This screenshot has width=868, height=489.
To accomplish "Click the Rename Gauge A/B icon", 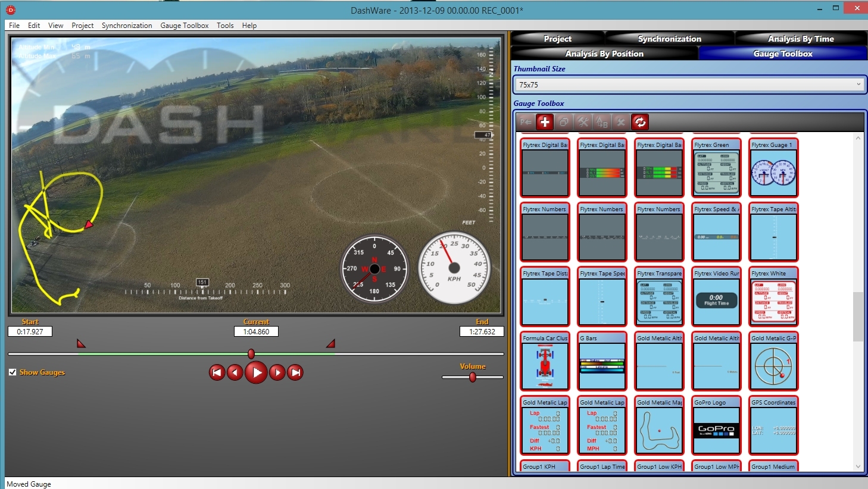I will 602,122.
